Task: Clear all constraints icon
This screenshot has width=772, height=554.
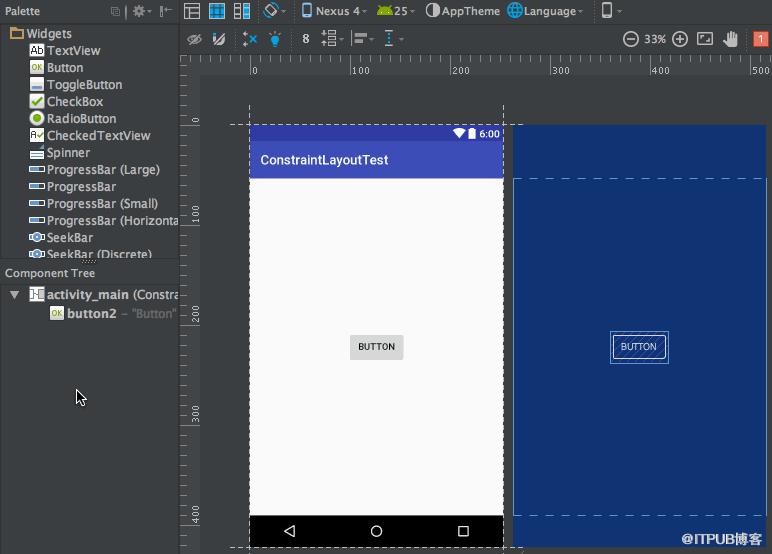Action: click(x=250, y=39)
